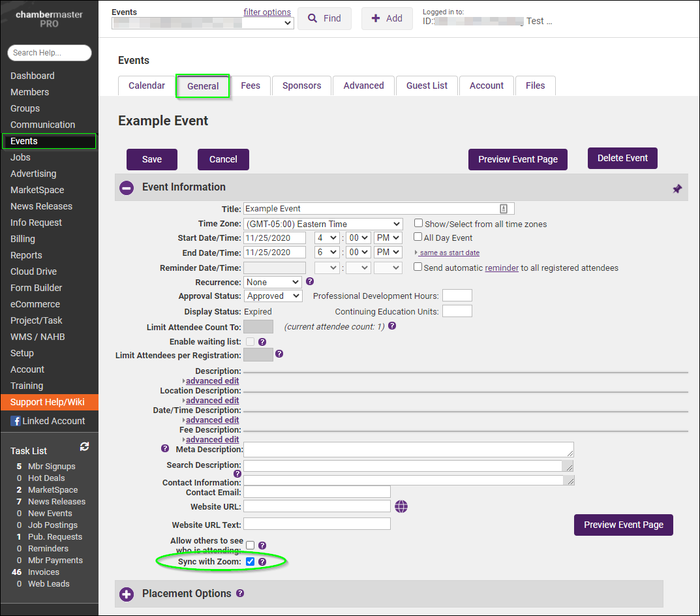This screenshot has height=616, width=700.
Task: Click the Save button
Action: point(152,159)
